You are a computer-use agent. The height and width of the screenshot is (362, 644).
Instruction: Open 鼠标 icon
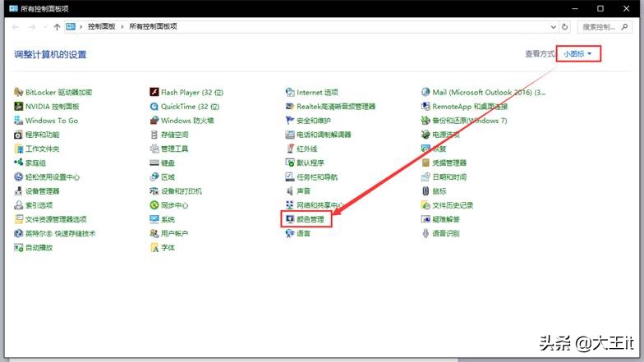click(x=425, y=190)
